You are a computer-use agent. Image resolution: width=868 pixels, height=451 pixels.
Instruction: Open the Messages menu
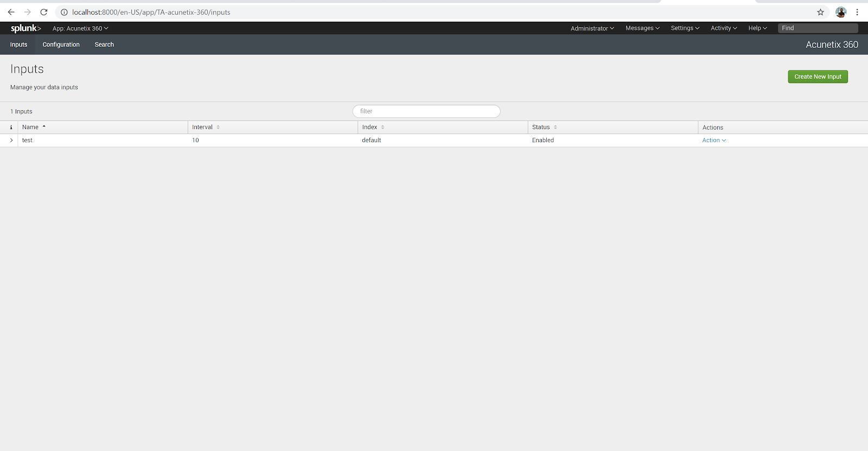tap(642, 28)
